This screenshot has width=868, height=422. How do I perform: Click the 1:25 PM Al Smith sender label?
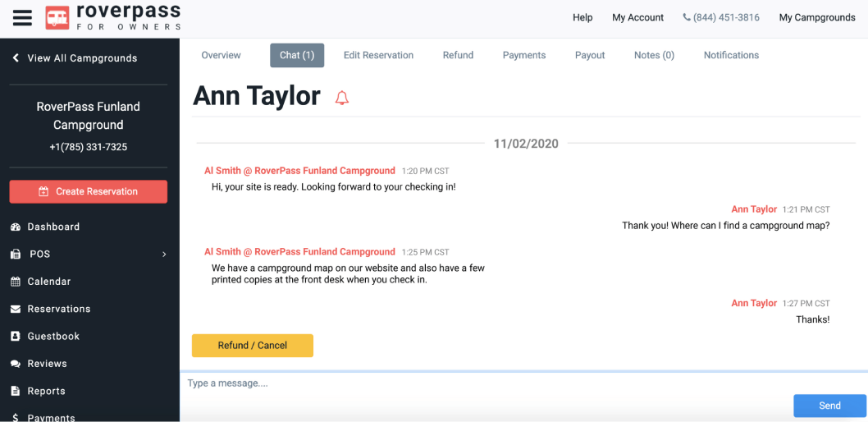299,252
